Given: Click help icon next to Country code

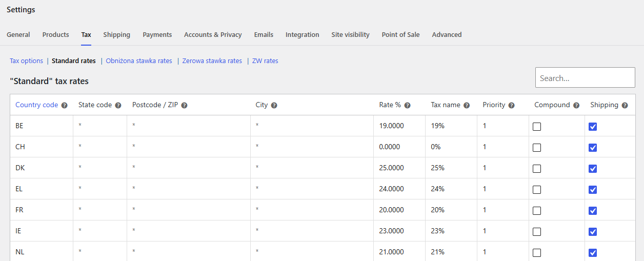Looking at the screenshot, I should coord(65,105).
